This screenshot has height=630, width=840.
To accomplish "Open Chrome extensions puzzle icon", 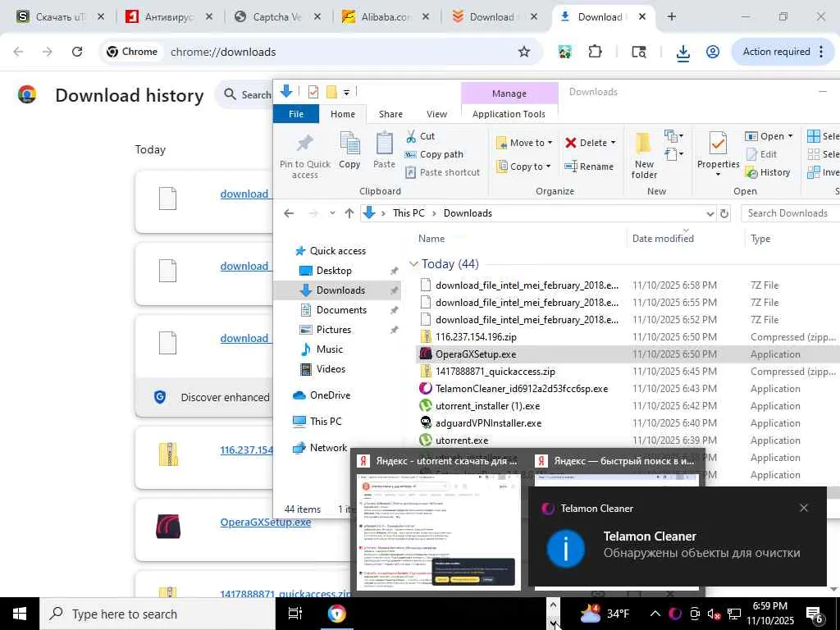I will pos(595,52).
